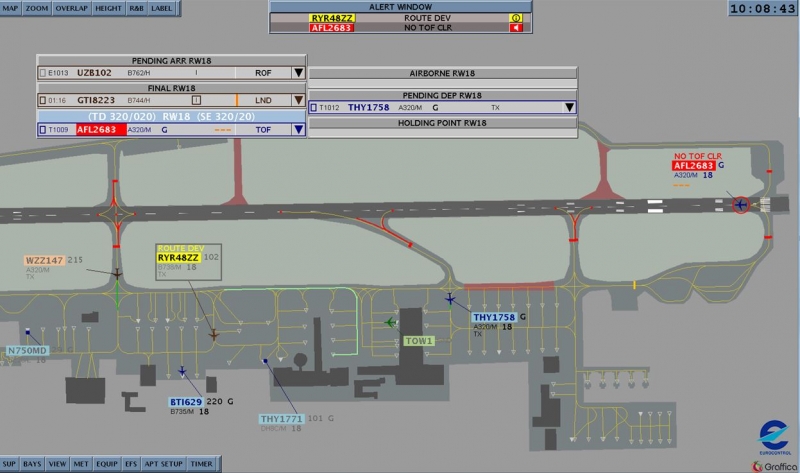Click the BTI629 aircraft symbol on apron
The width and height of the screenshot is (800, 473).
click(182, 372)
